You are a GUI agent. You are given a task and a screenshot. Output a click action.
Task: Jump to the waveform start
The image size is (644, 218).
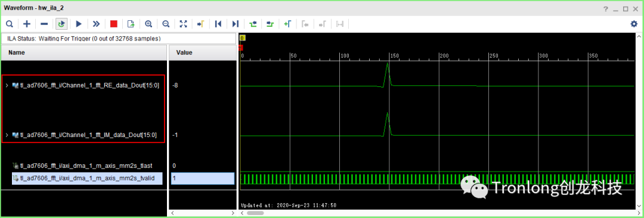tap(218, 24)
